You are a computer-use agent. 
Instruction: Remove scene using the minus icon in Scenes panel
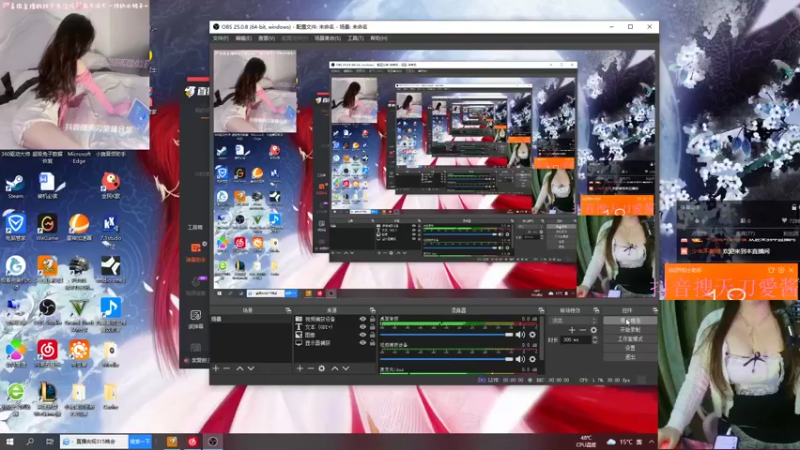point(227,368)
